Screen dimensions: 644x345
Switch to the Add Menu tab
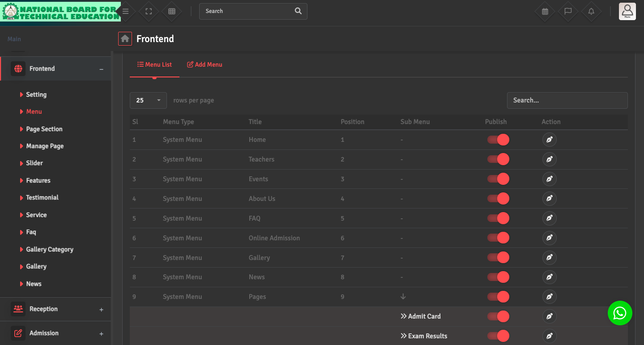coord(205,65)
